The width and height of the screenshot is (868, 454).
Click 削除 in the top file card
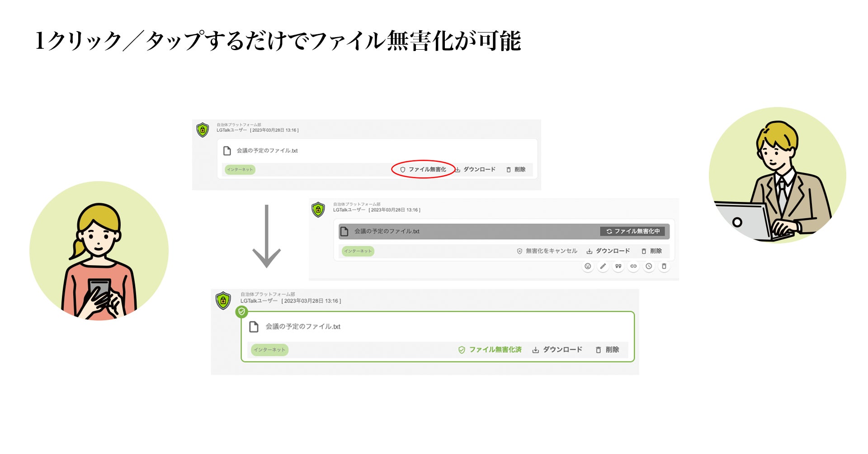click(x=516, y=169)
